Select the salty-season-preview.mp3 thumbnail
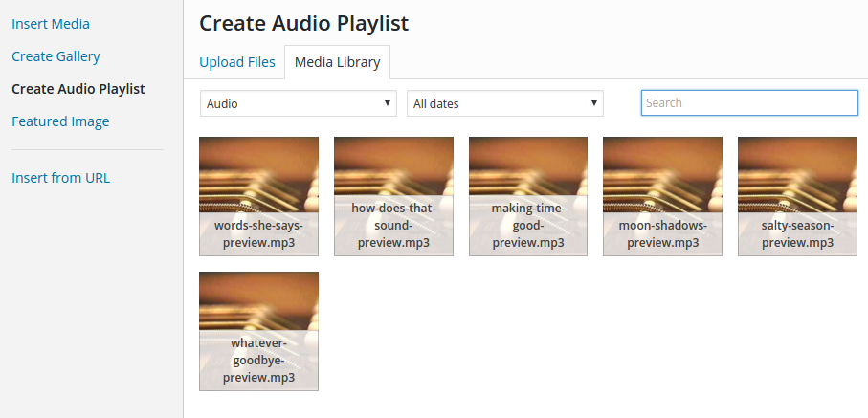The width and height of the screenshot is (868, 418). tap(797, 196)
